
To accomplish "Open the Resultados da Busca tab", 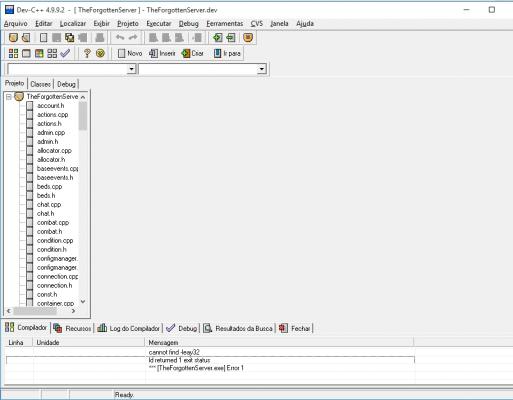I will click(238, 328).
